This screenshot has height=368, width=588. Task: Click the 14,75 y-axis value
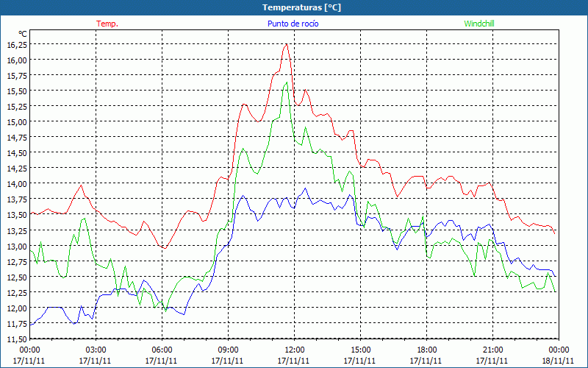coord(16,138)
